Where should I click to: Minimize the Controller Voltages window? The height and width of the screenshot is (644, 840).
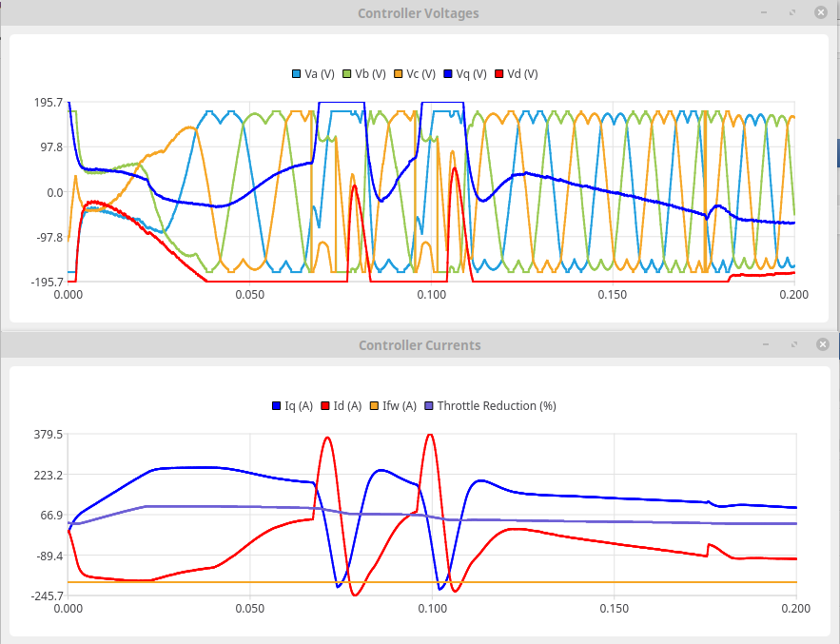[x=766, y=12]
